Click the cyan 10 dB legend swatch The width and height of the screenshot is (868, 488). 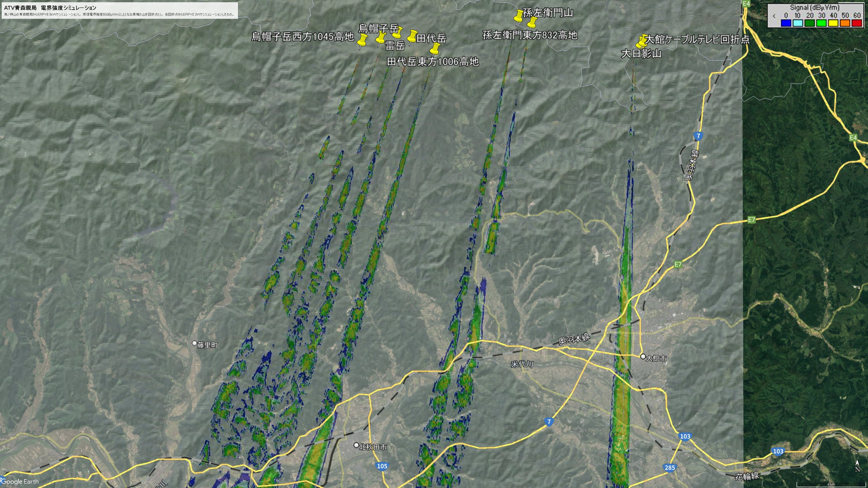pyautogui.click(x=797, y=23)
